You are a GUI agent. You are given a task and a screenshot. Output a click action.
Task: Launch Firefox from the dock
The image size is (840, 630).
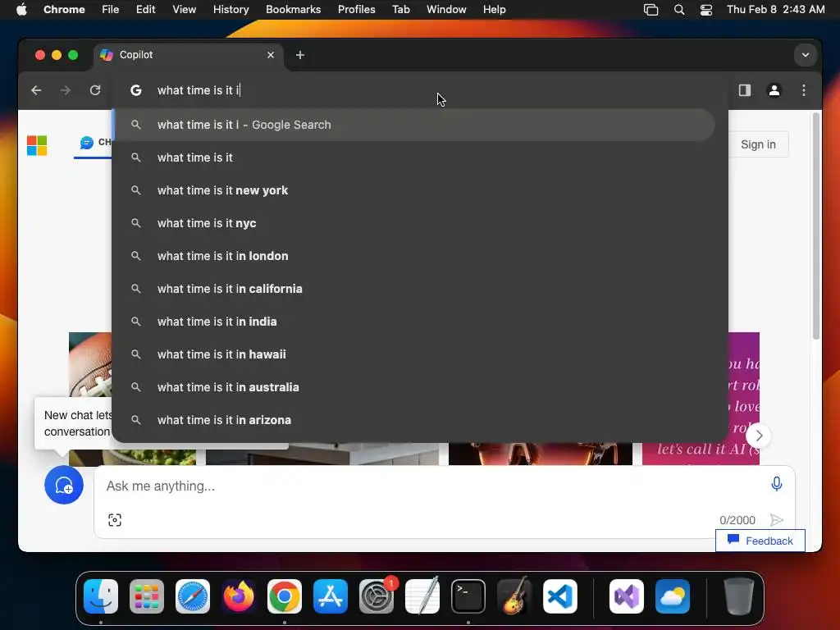(239, 596)
